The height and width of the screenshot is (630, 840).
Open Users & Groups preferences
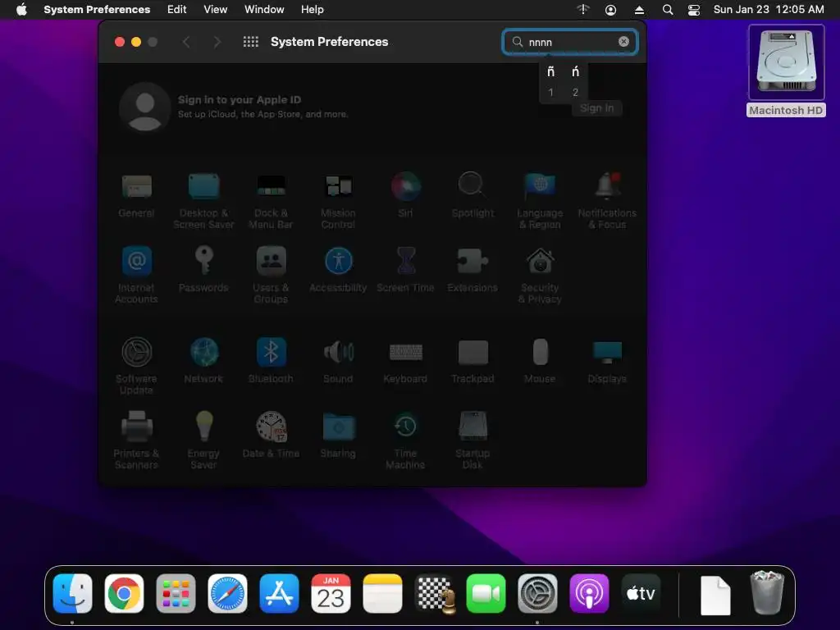point(271,276)
